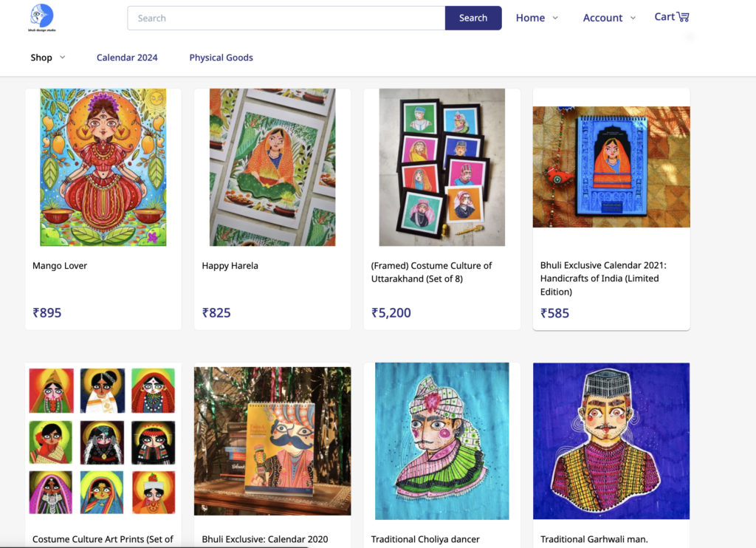Click the Bhuli Design Studio logo

[x=42, y=18]
